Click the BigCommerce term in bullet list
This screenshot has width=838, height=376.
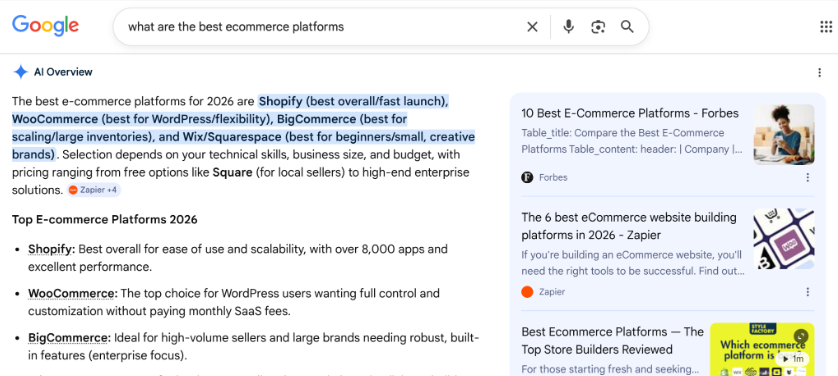(x=69, y=338)
